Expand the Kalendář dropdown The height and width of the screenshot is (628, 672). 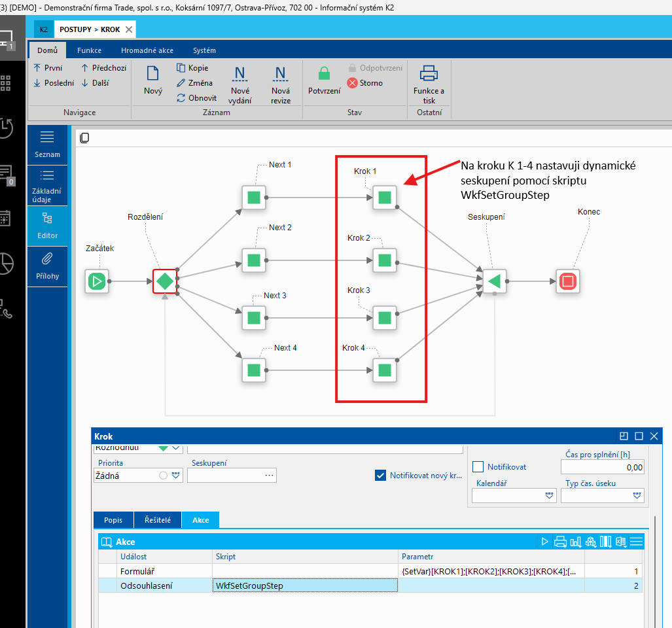(549, 496)
